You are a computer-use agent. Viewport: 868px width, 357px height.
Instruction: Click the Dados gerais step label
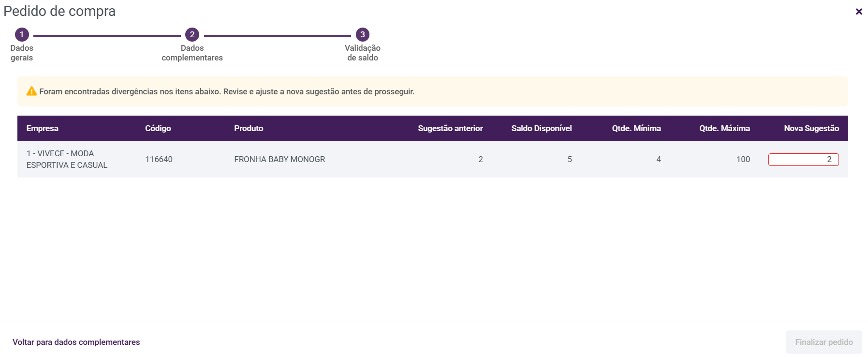click(x=22, y=53)
